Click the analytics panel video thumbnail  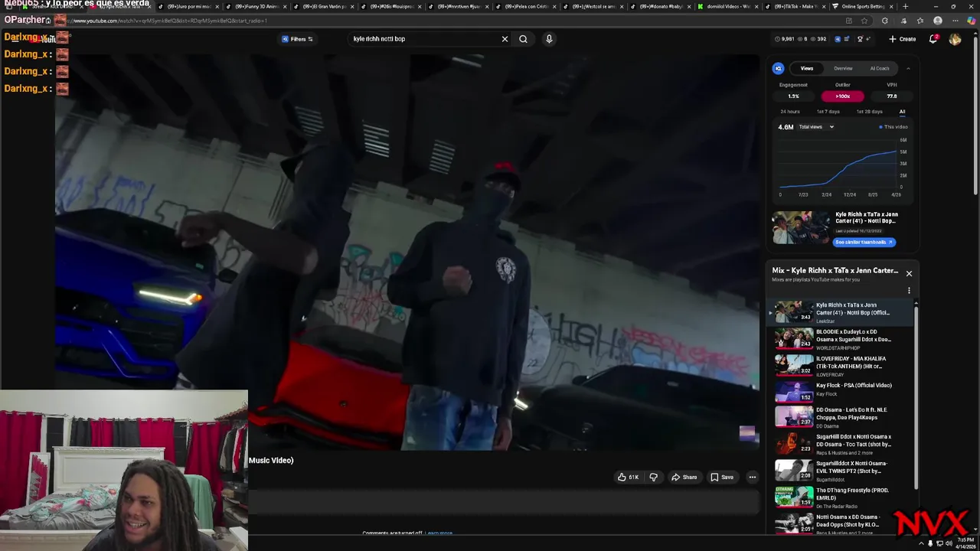800,227
